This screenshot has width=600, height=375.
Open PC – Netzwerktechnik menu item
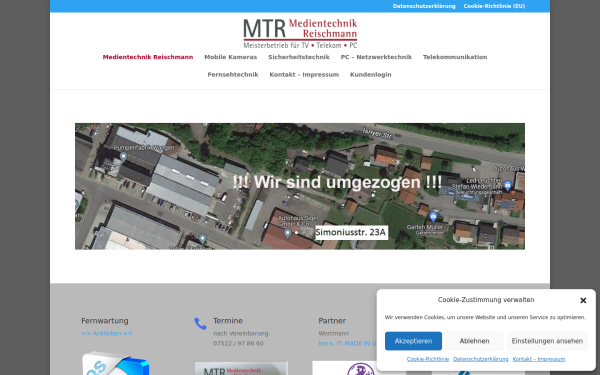pyautogui.click(x=376, y=57)
